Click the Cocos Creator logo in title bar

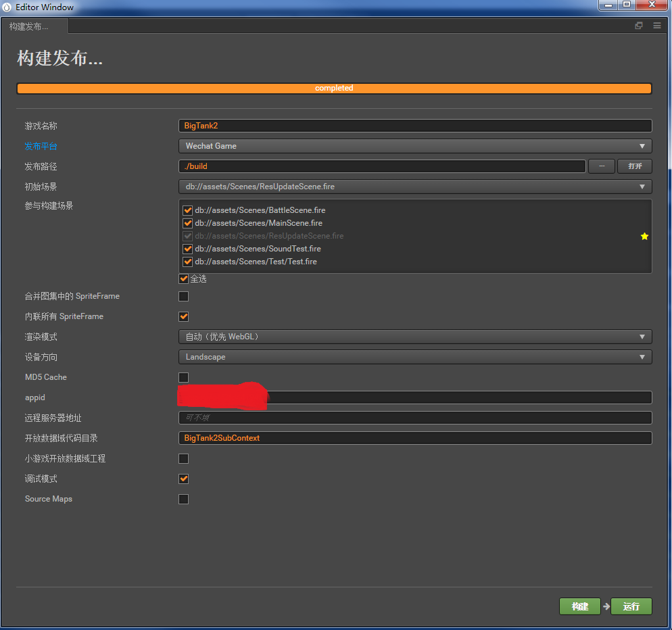7,7
